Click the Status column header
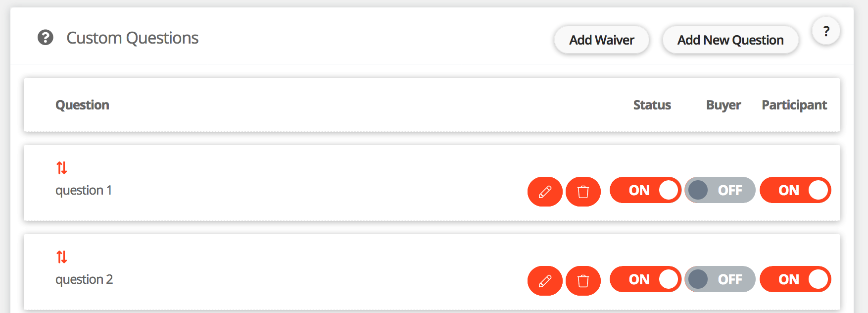 pos(652,105)
